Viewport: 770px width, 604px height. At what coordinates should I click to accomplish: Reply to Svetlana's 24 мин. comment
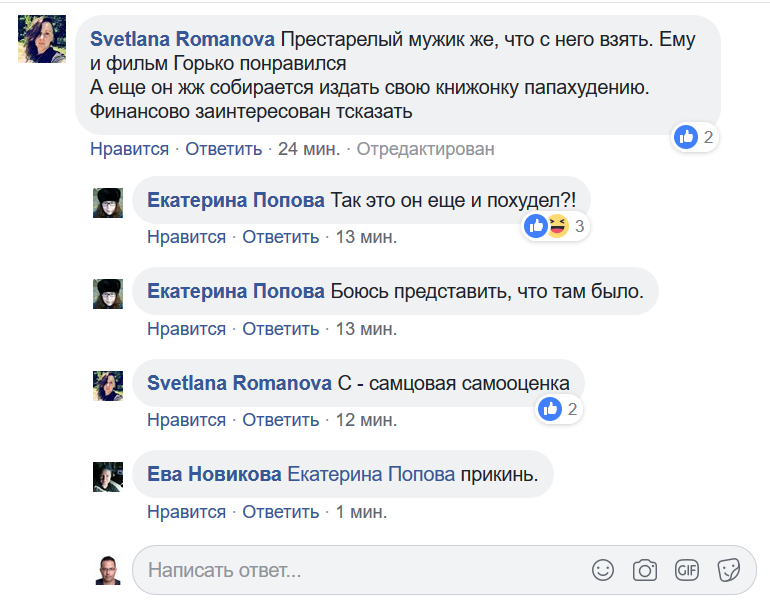click(223, 149)
